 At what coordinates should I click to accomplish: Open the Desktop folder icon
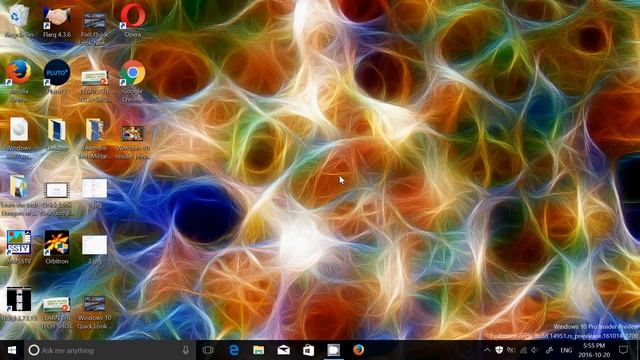tap(57, 135)
